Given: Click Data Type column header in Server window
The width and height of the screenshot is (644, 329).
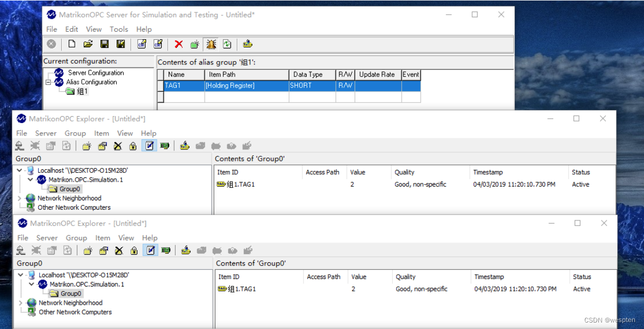Looking at the screenshot, I should click(x=313, y=74).
